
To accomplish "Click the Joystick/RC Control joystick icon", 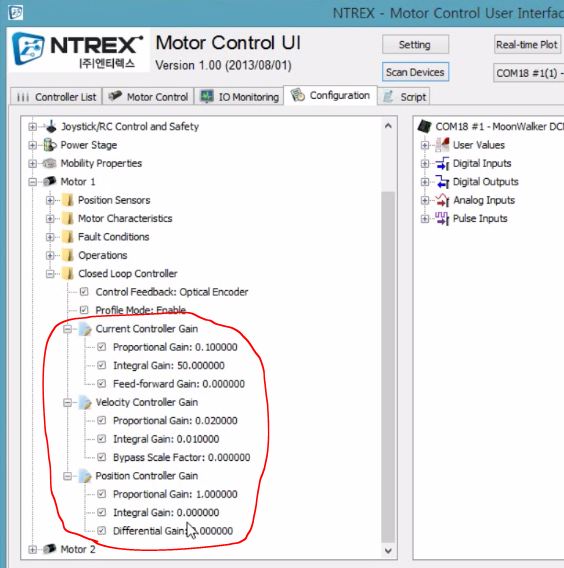I will coord(51,126).
